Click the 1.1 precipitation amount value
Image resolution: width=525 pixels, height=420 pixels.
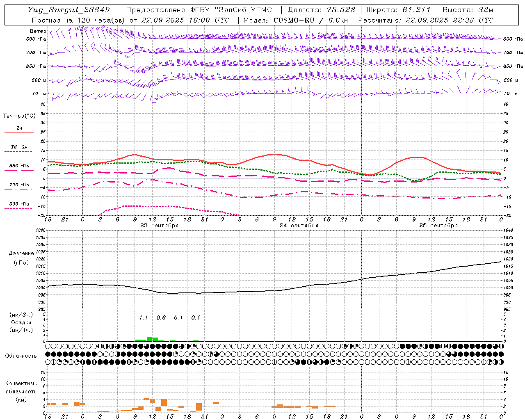pyautogui.click(x=143, y=318)
